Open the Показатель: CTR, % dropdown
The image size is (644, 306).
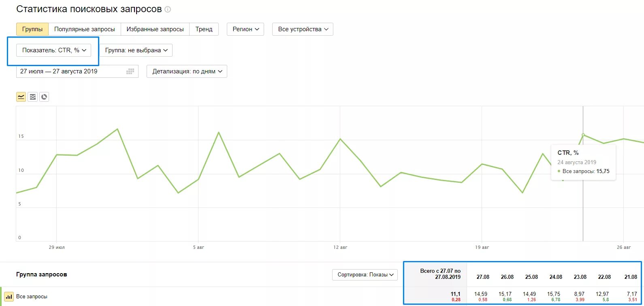[53, 50]
